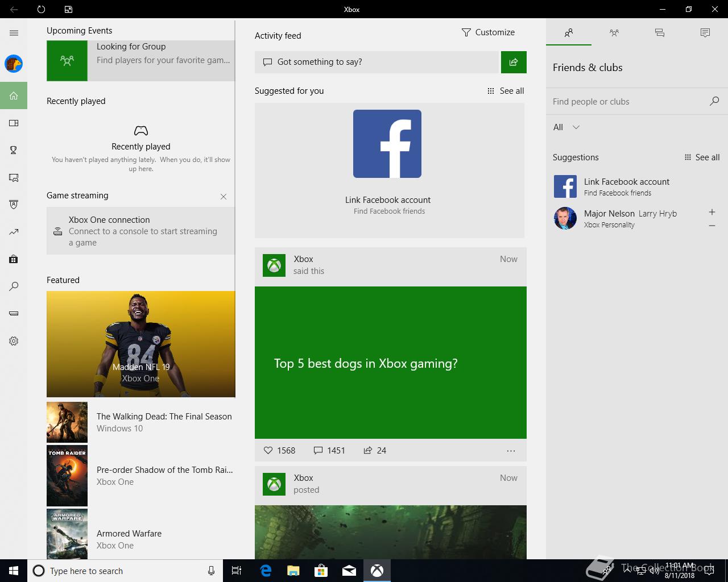Click the taskbar microphone icon
Screen dimensions: 728x582
tap(211, 571)
